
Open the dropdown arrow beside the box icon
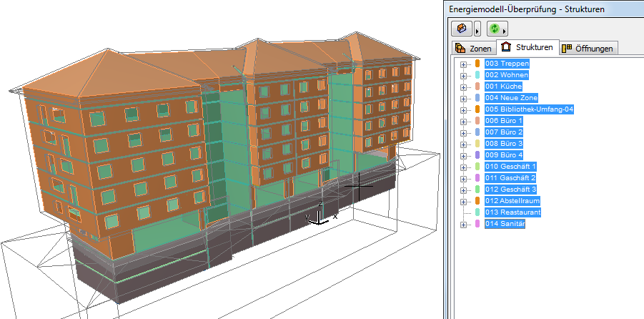pos(477,29)
